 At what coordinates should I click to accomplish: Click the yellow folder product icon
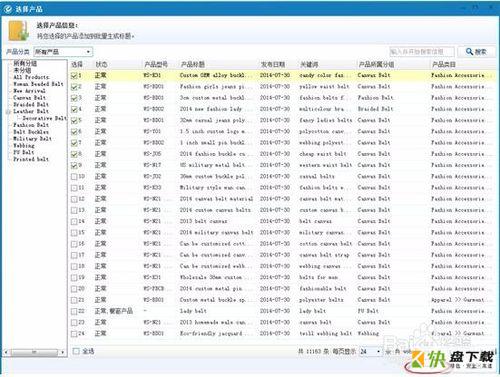click(x=19, y=30)
